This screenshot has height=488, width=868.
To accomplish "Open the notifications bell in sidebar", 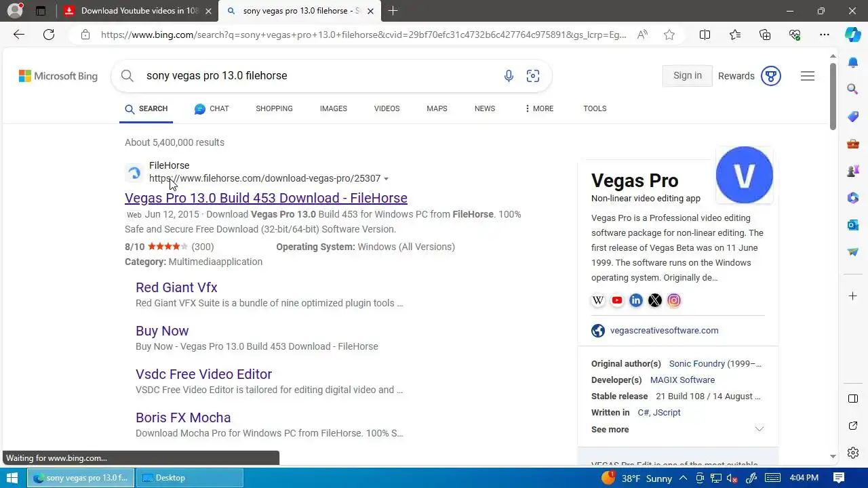I will click(853, 62).
